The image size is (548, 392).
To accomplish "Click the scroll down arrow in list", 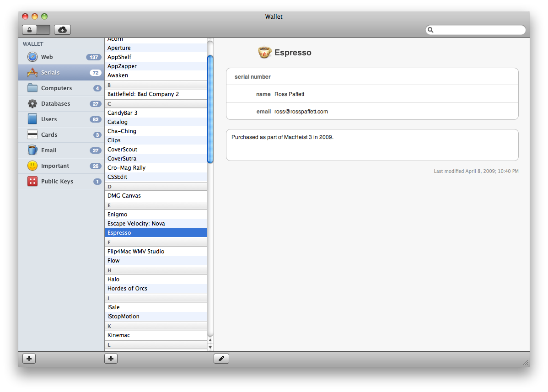I will point(210,347).
